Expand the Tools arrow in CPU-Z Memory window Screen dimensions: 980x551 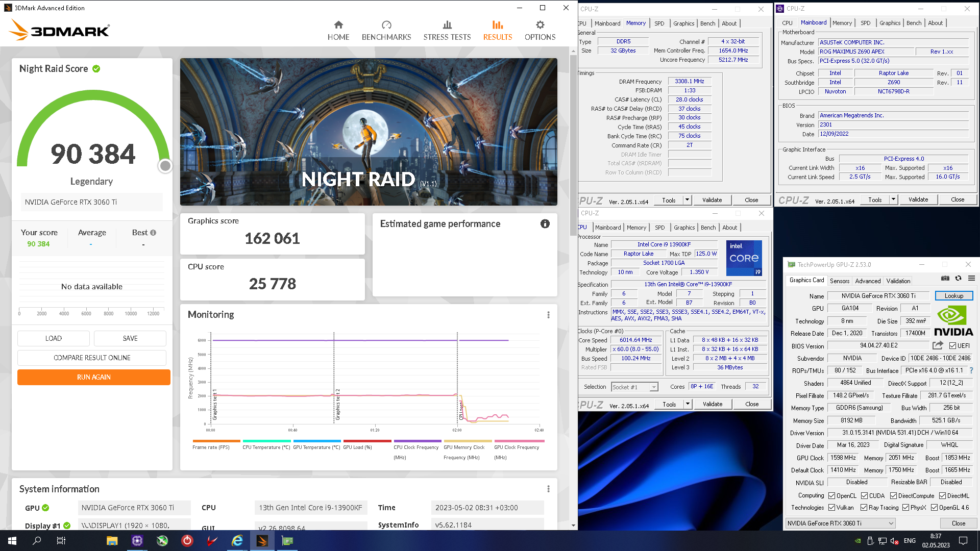point(688,200)
